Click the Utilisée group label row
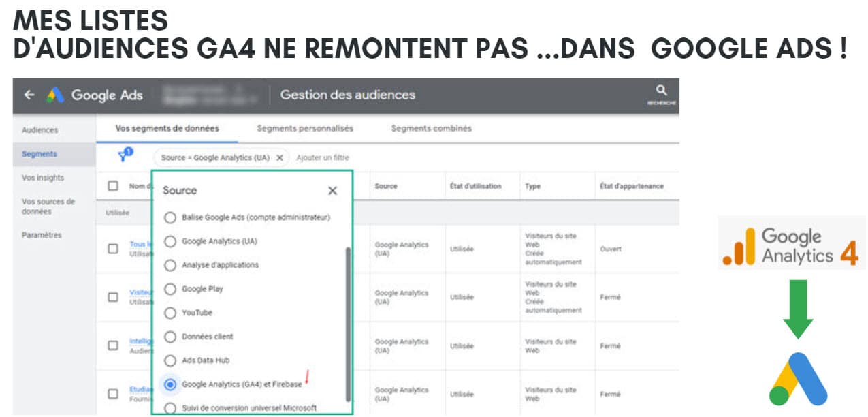Viewport: 868px width, 417px height. tap(118, 213)
